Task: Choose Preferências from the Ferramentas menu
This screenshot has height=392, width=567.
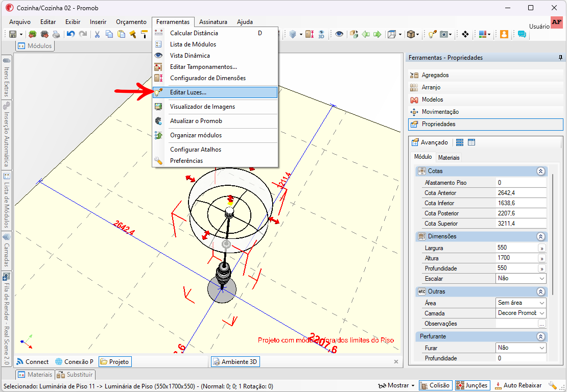Action: 215,161
